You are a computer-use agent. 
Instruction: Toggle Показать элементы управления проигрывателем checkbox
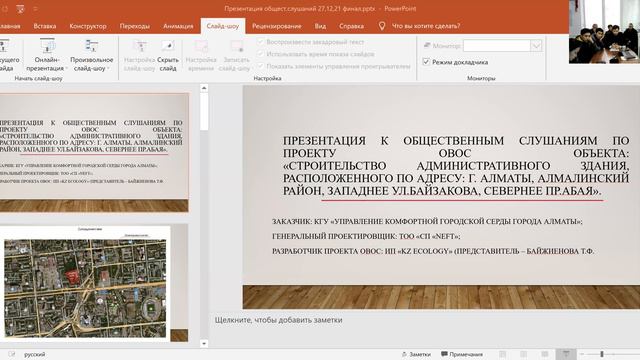(x=260, y=66)
